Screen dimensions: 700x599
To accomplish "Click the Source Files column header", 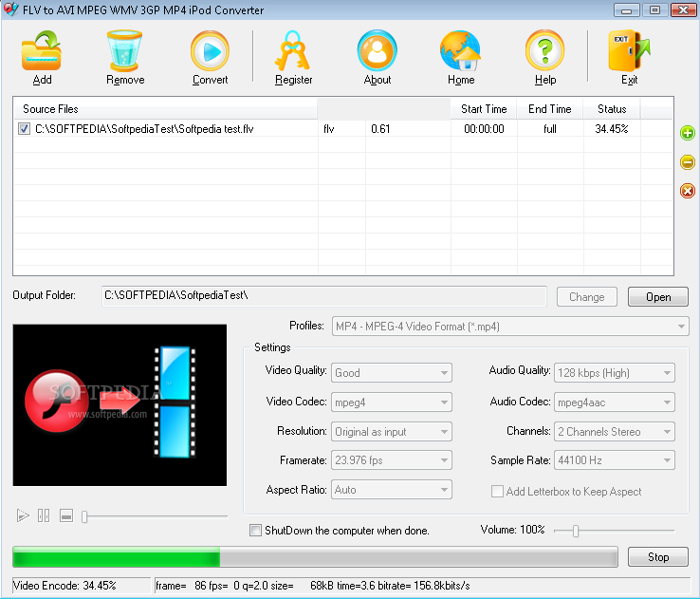I will click(x=165, y=109).
